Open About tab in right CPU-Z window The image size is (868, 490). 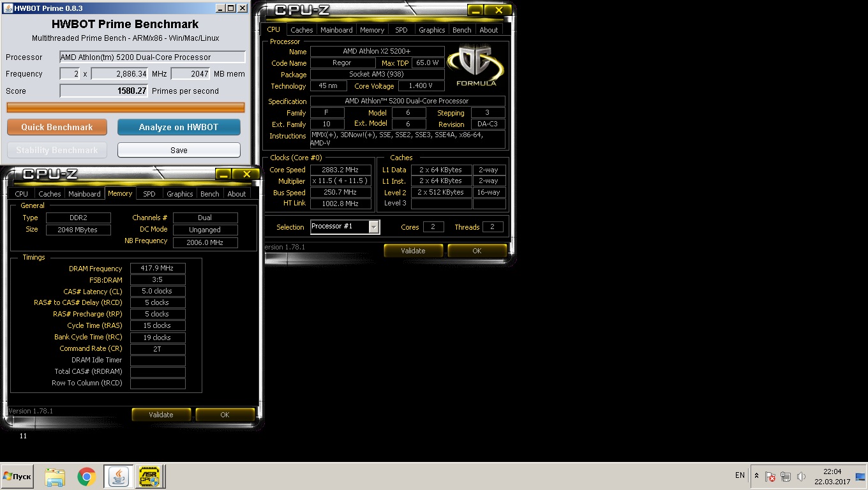(x=489, y=30)
